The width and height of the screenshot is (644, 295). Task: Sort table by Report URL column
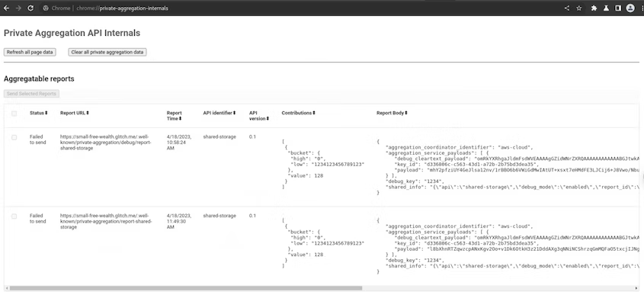click(x=75, y=113)
